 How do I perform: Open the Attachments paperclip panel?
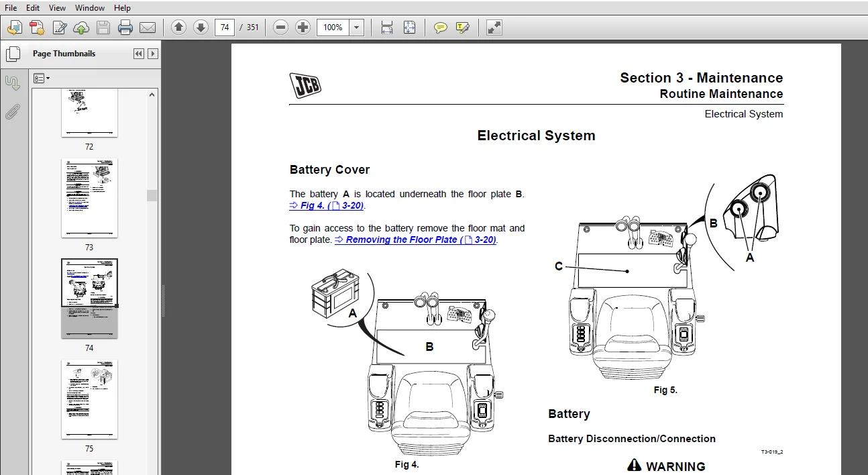tap(13, 111)
